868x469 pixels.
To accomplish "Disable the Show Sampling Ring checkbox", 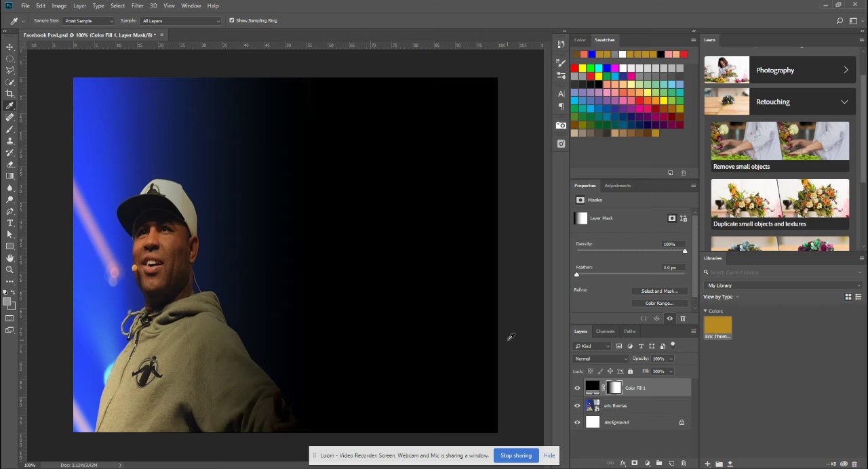I will [x=231, y=20].
